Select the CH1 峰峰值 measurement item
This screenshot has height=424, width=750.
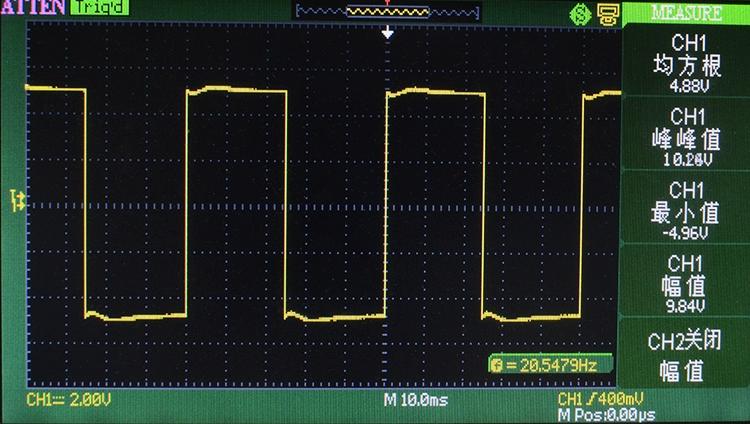(686, 137)
